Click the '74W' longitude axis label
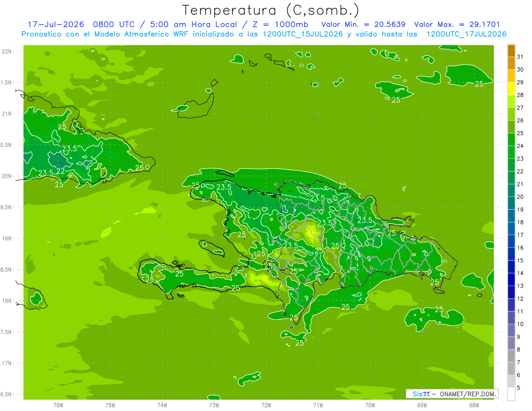Screen dimensions: 532x411 (x=162, y=405)
